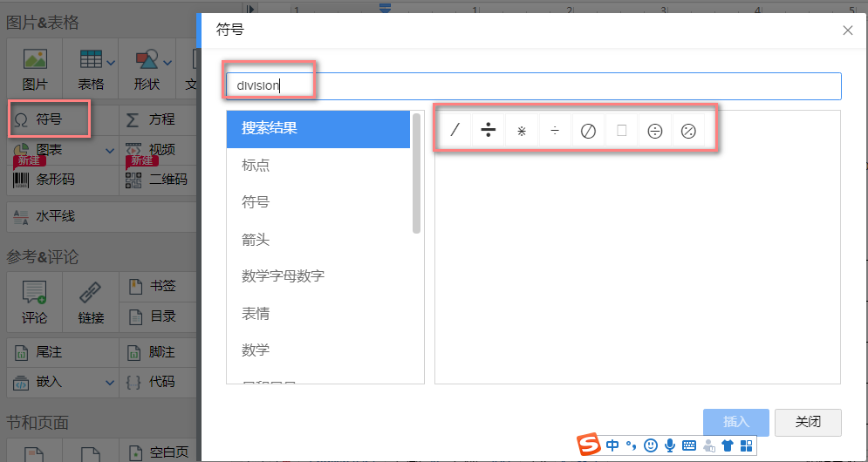Select the circled percent-like division symbol
The width and height of the screenshot is (868, 462).
pos(688,131)
